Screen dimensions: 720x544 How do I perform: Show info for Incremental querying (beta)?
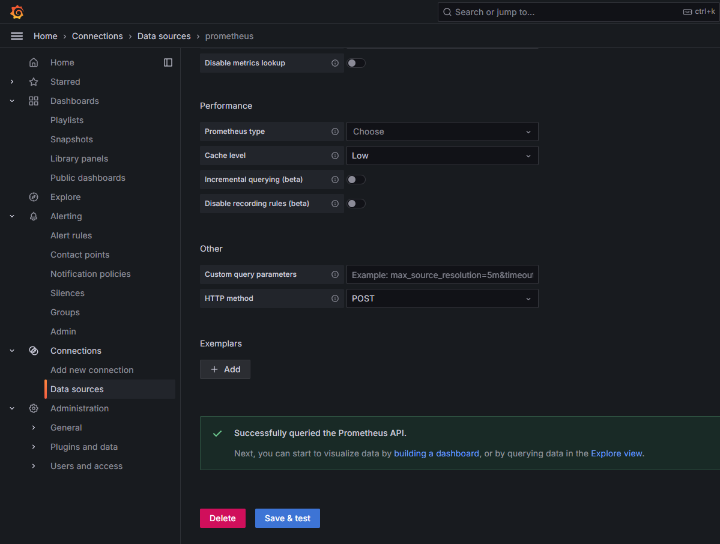(335, 179)
